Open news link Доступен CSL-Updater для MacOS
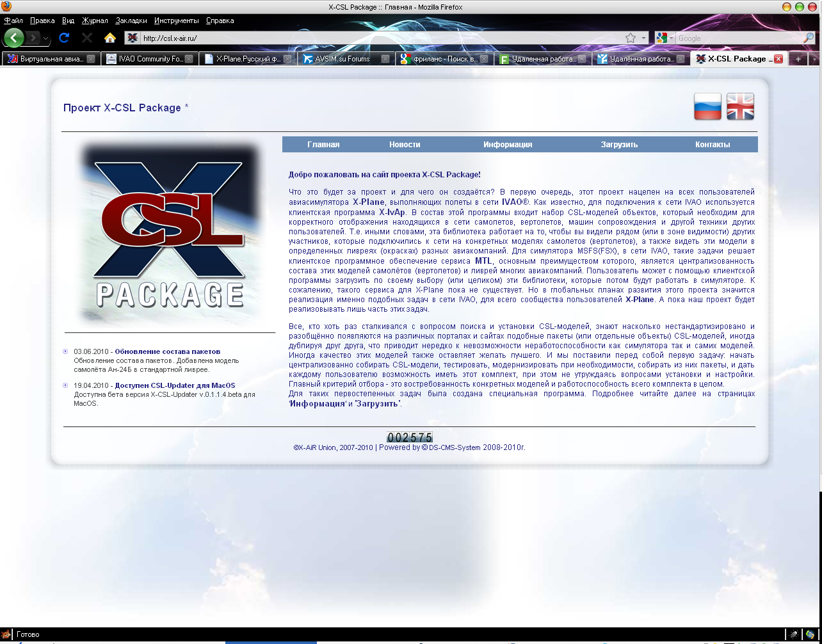This screenshot has height=644, width=822. [x=175, y=385]
